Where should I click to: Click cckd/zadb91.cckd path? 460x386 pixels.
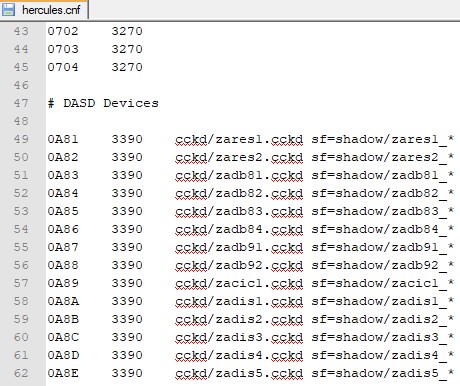pyautogui.click(x=239, y=247)
